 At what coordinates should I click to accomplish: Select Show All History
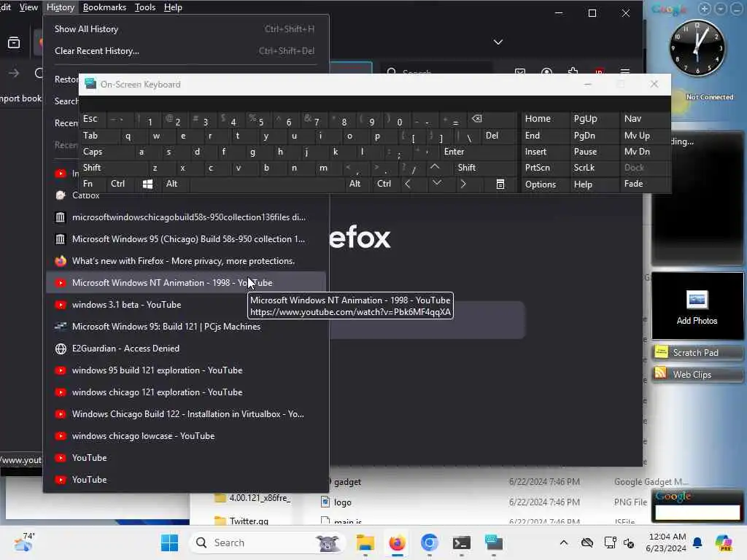click(x=185, y=29)
